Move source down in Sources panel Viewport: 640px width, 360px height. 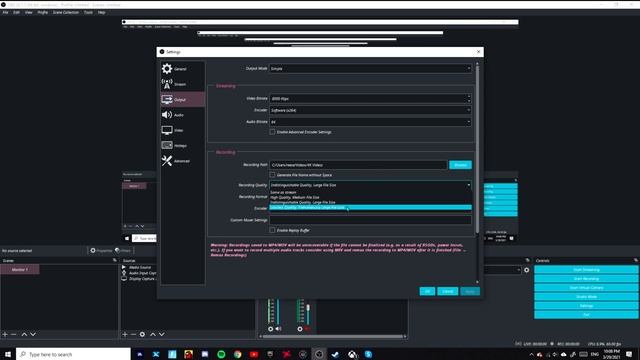point(162,334)
